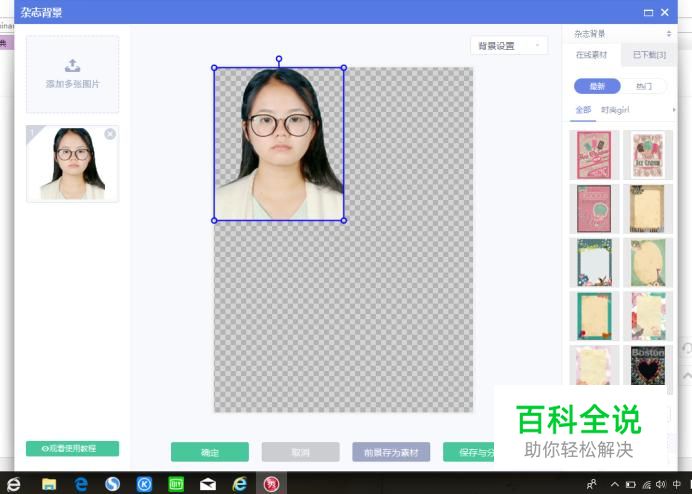Image resolution: width=692 pixels, height=494 pixels.
Task: Click the 前景存为素材 button
Action: (390, 452)
